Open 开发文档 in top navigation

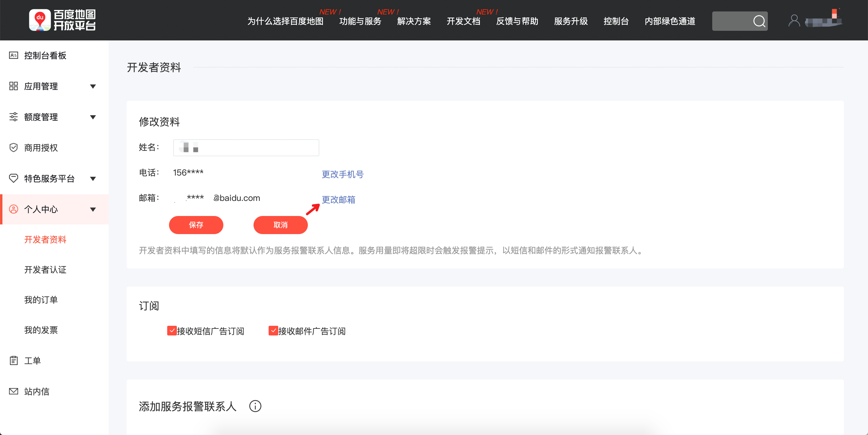click(x=463, y=21)
